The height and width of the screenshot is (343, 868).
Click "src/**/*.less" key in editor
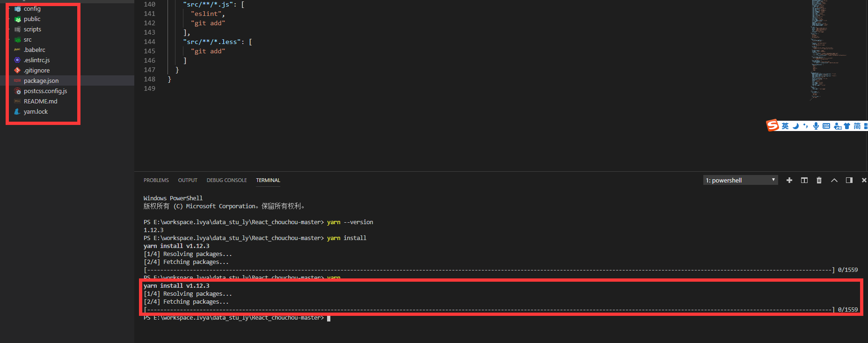coord(212,42)
